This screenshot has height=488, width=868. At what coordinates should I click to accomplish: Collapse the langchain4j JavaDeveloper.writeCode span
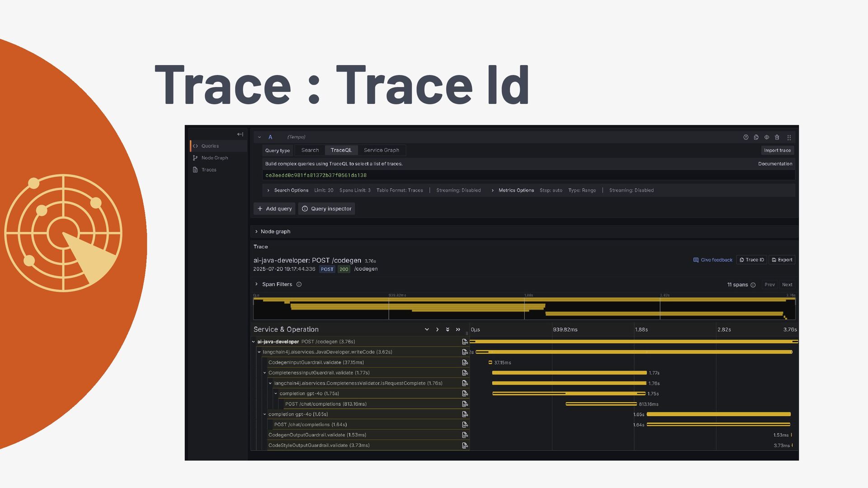coord(259,352)
